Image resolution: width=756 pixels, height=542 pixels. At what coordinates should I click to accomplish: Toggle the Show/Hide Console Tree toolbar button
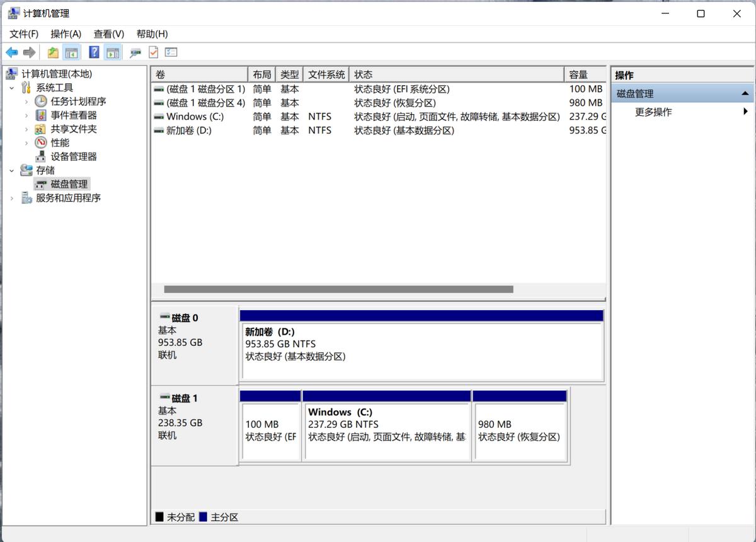point(72,52)
